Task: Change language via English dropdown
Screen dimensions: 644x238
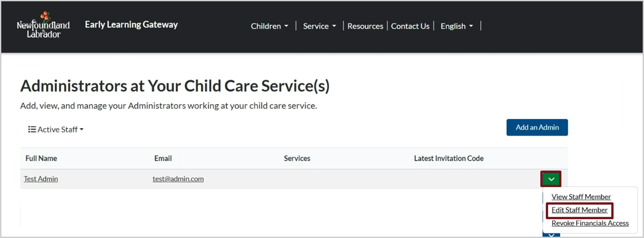Action: [x=456, y=26]
